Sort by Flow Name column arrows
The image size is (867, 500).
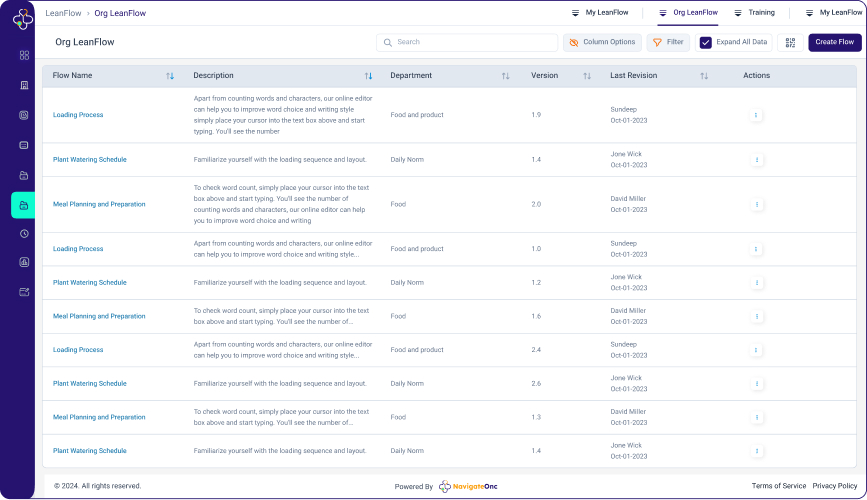[170, 76]
